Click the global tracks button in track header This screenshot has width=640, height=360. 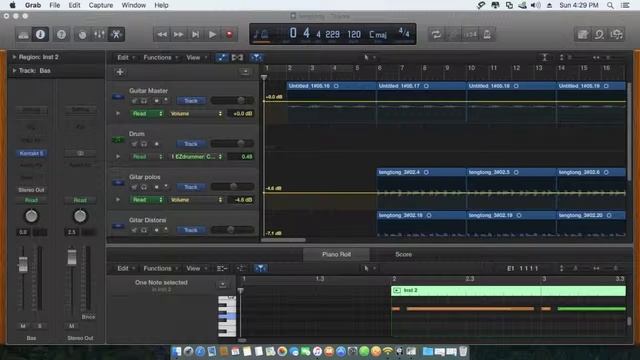[x=245, y=72]
